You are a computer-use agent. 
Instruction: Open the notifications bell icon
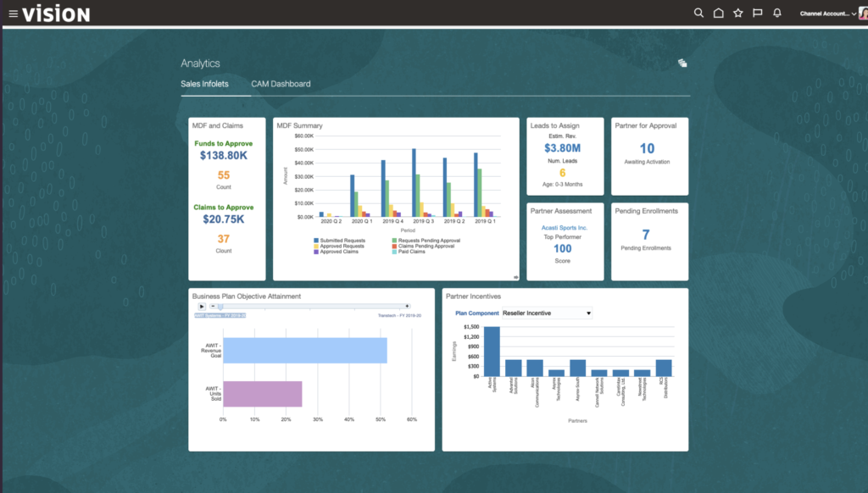tap(776, 13)
